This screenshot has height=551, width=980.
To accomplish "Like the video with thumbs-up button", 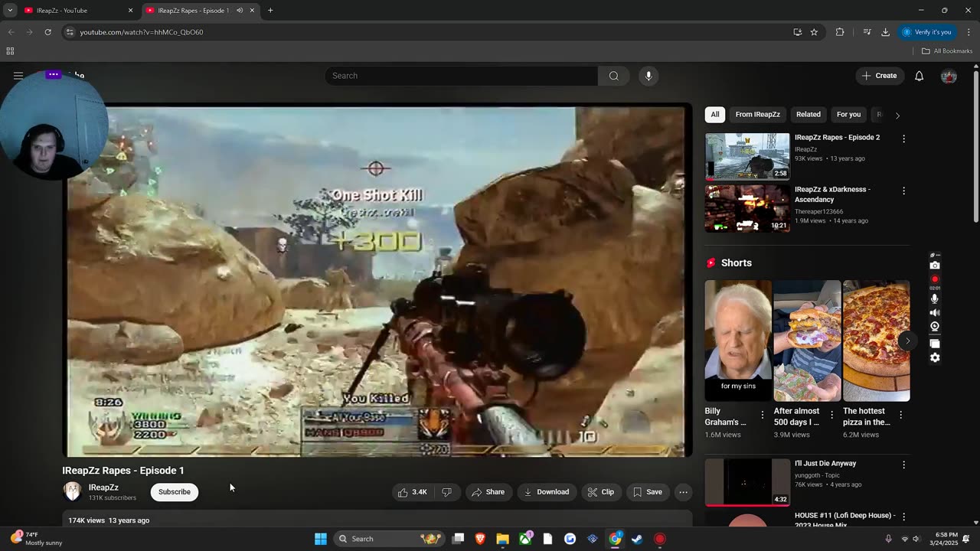I will click(x=413, y=492).
